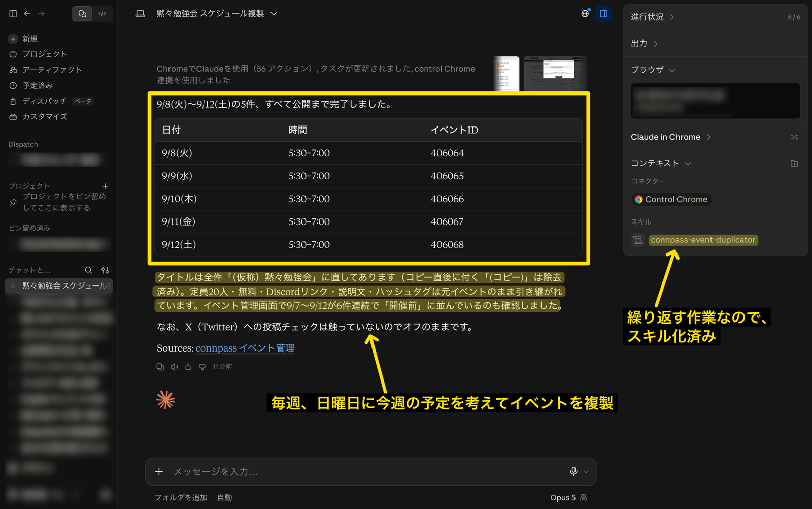Screen dimensions: 812x509
Task: Click フォルダを追加 below the composer
Action: [x=181, y=497]
